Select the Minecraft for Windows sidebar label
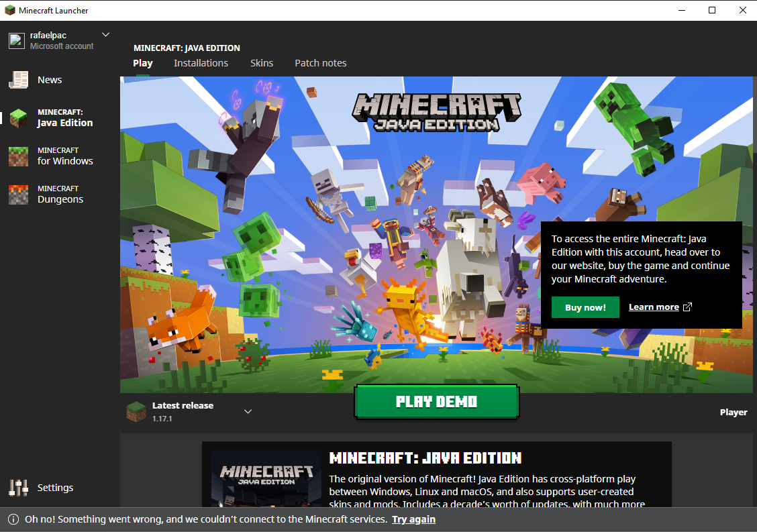This screenshot has height=532, width=757. click(65, 156)
